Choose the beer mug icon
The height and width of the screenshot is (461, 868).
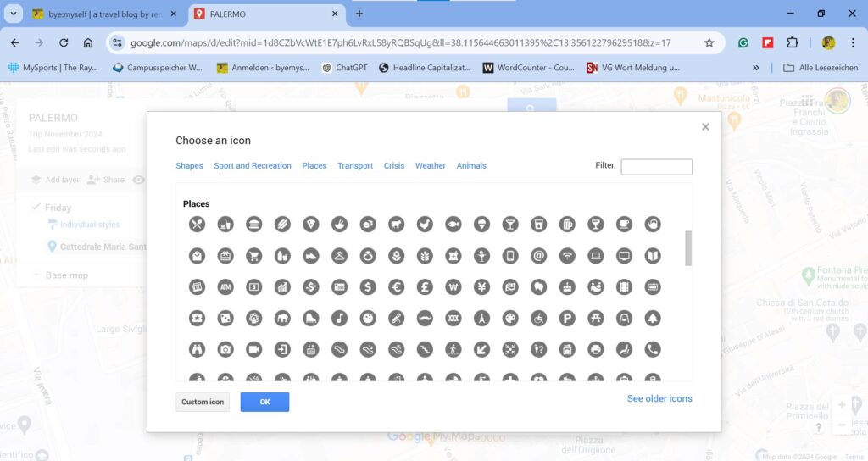567,224
